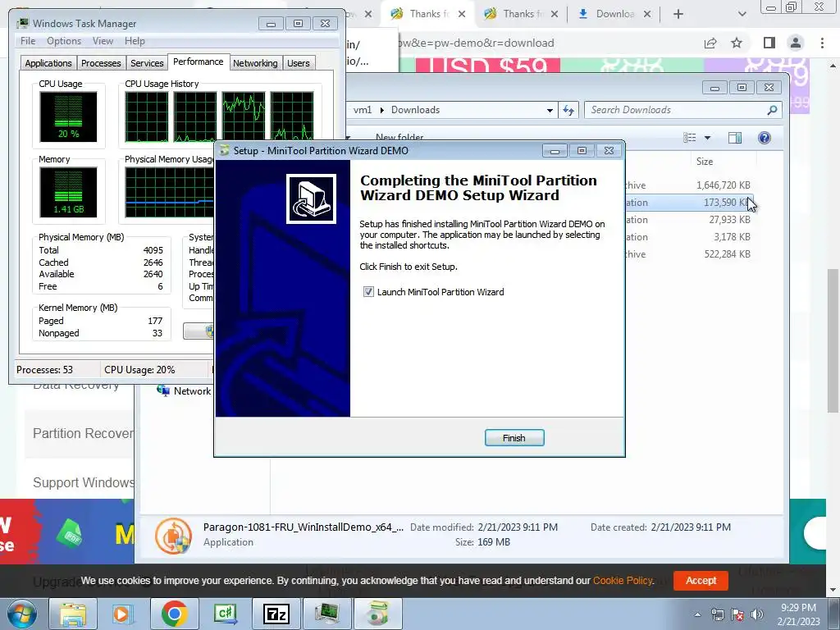The height and width of the screenshot is (630, 840).
Task: Open the View menu in Task Manager
Action: tap(103, 41)
